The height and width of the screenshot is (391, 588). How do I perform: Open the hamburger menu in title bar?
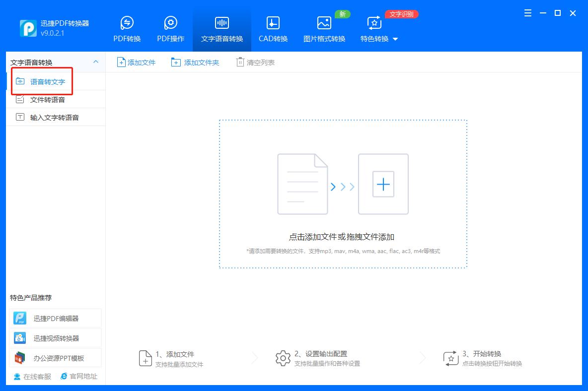pos(527,13)
